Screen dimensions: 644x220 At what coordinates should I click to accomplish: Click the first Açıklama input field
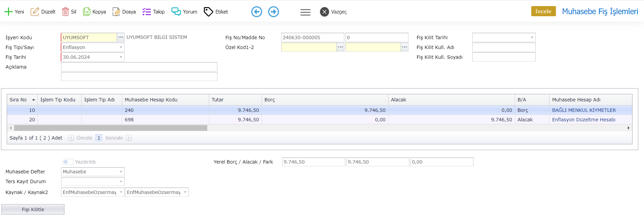point(139,67)
